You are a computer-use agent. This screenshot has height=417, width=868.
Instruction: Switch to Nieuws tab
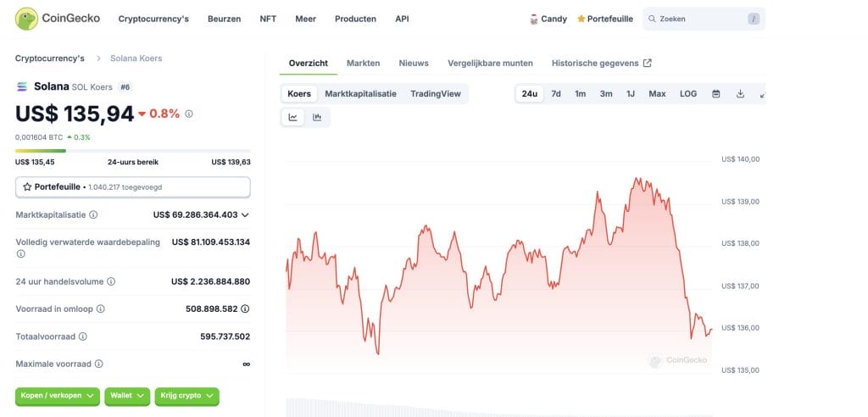[414, 63]
